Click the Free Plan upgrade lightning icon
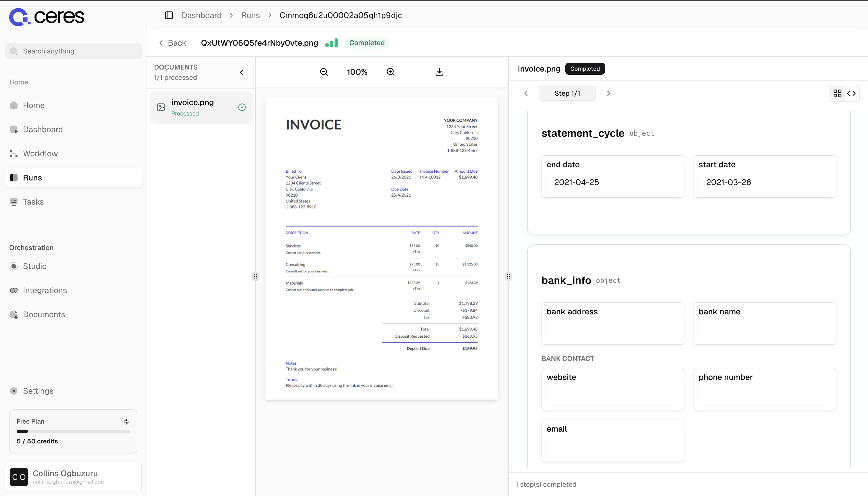The width and height of the screenshot is (868, 496). tap(126, 421)
